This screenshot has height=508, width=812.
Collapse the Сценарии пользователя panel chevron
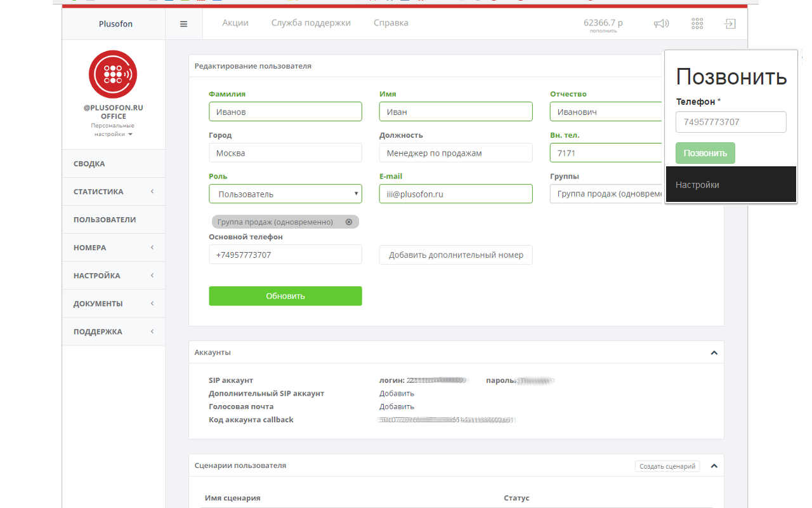pos(714,466)
